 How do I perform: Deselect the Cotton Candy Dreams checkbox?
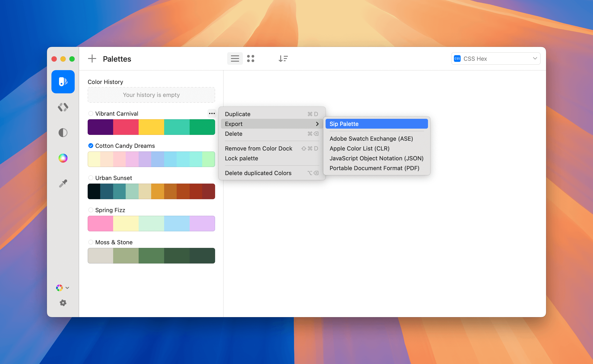pyautogui.click(x=91, y=146)
